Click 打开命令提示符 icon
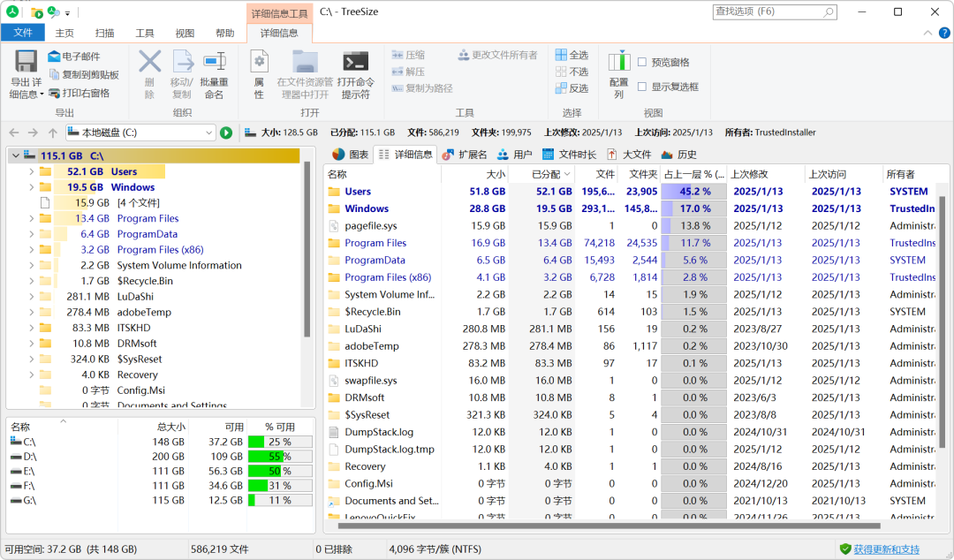 tap(355, 62)
